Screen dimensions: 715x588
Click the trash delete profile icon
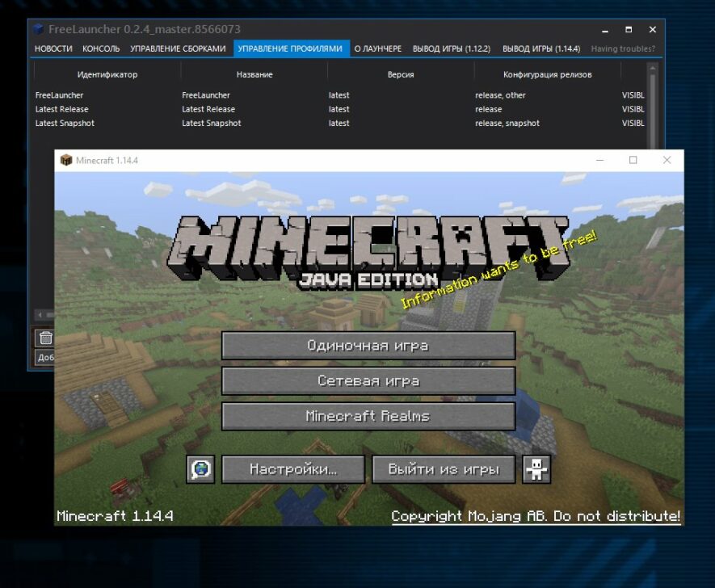(x=46, y=338)
